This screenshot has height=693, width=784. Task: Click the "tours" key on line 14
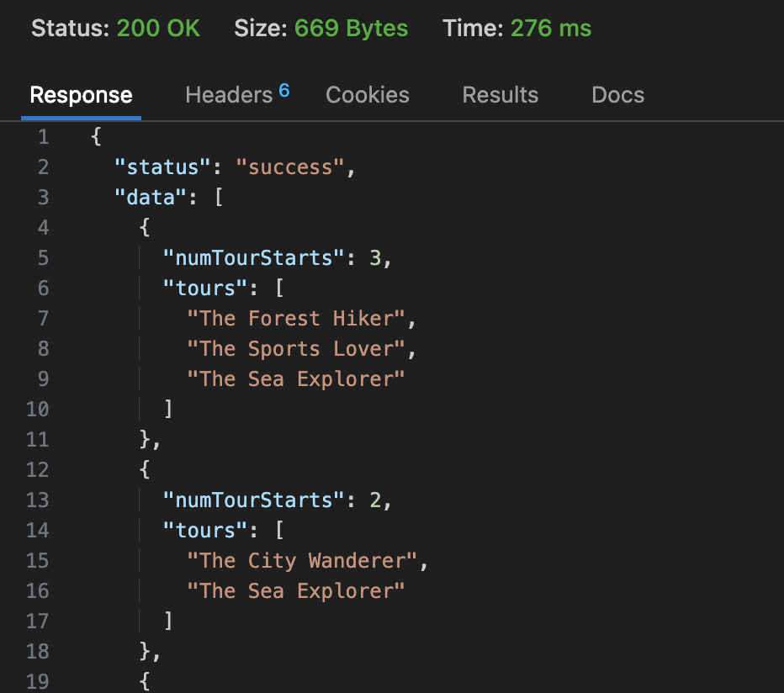pos(199,531)
